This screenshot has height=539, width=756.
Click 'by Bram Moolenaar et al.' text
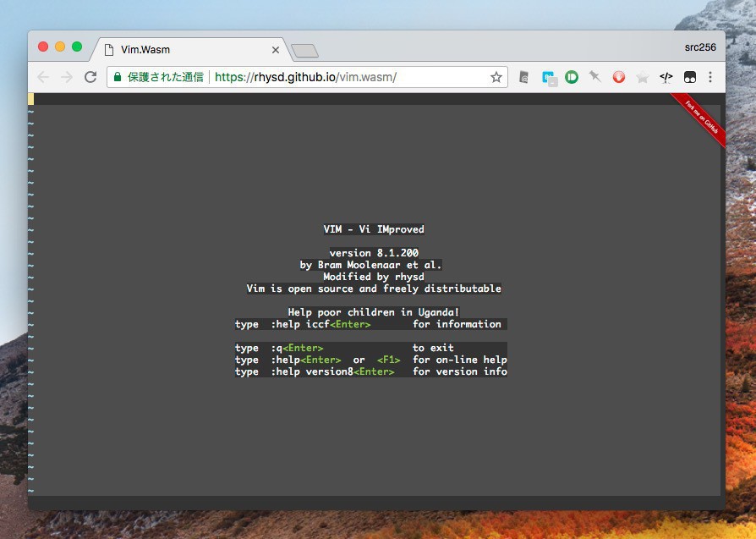(370, 265)
